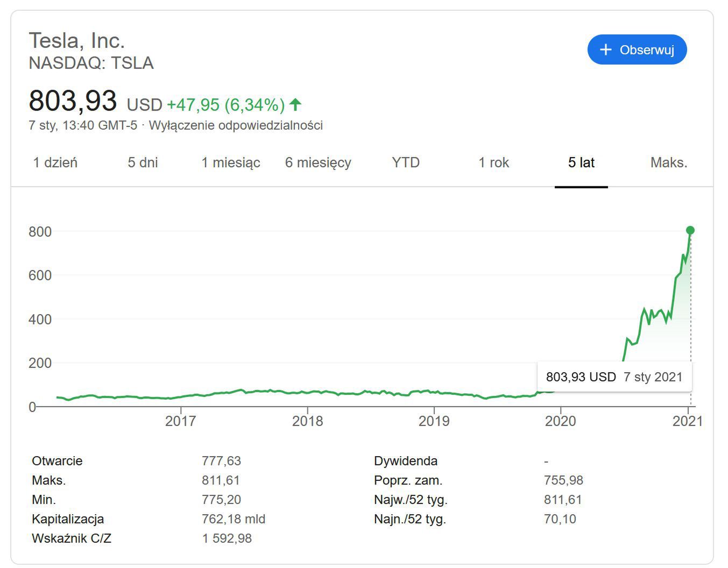Viewport: 728px width, 568px height.
Task: Click the green up arrow price indicator
Action: click(295, 104)
